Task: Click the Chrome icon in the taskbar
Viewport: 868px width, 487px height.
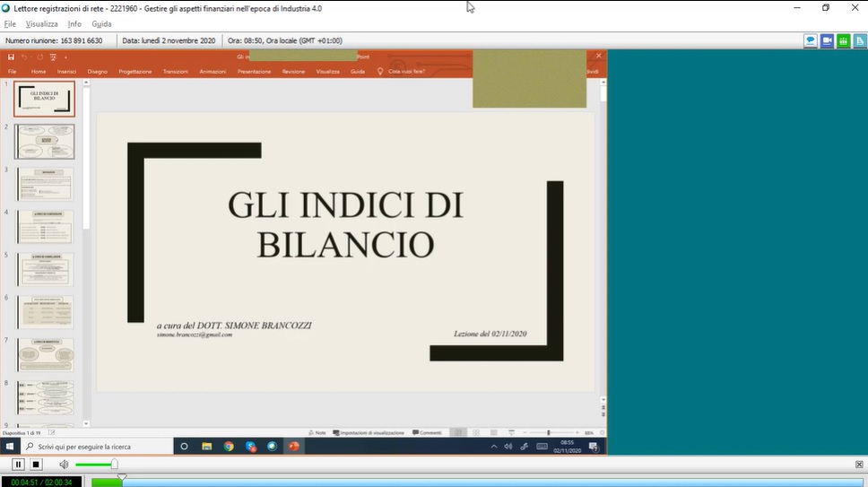Action: point(229,446)
